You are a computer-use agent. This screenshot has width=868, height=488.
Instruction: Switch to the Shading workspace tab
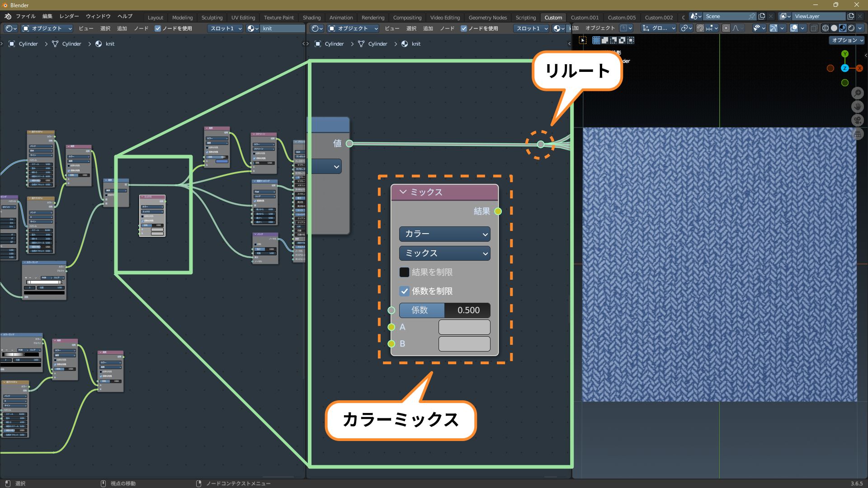(311, 18)
